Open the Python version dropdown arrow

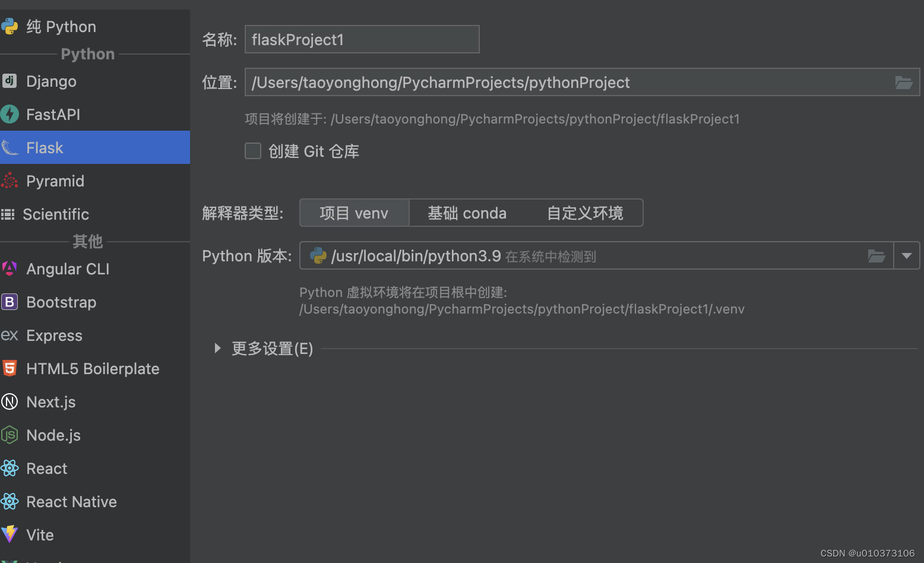point(907,256)
